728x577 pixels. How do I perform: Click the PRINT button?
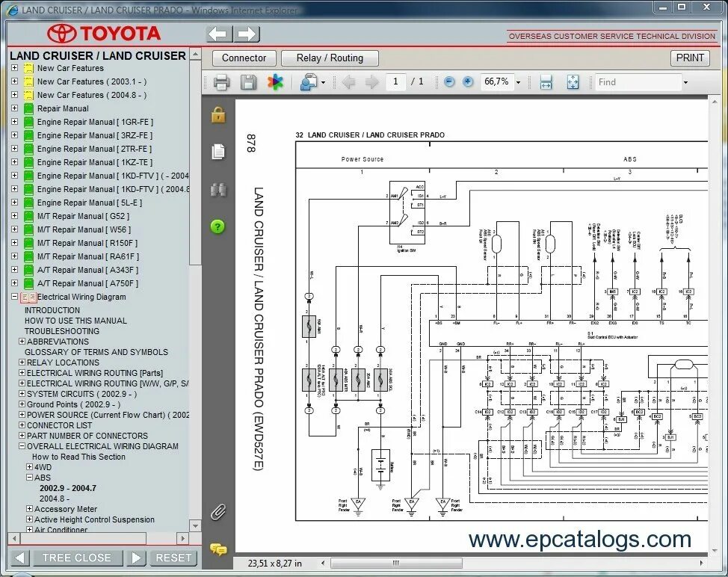pos(690,58)
